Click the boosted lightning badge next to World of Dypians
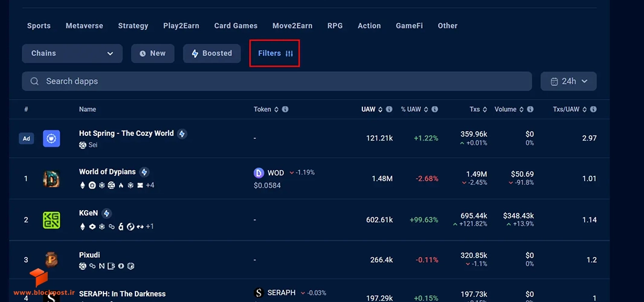644x302 pixels. [x=144, y=172]
